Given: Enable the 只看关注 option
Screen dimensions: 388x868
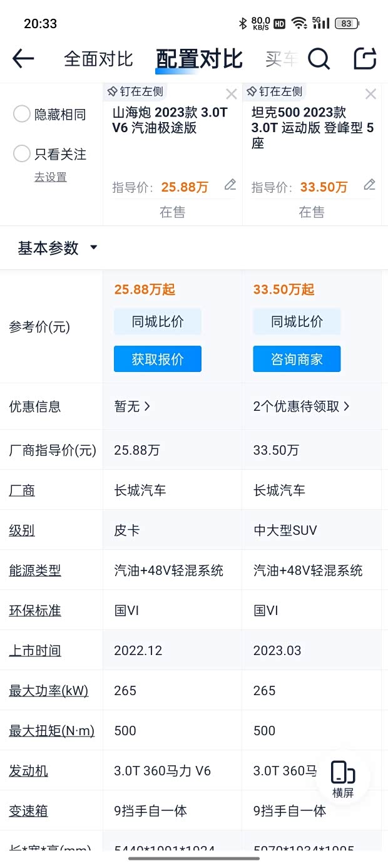Looking at the screenshot, I should coord(22,153).
